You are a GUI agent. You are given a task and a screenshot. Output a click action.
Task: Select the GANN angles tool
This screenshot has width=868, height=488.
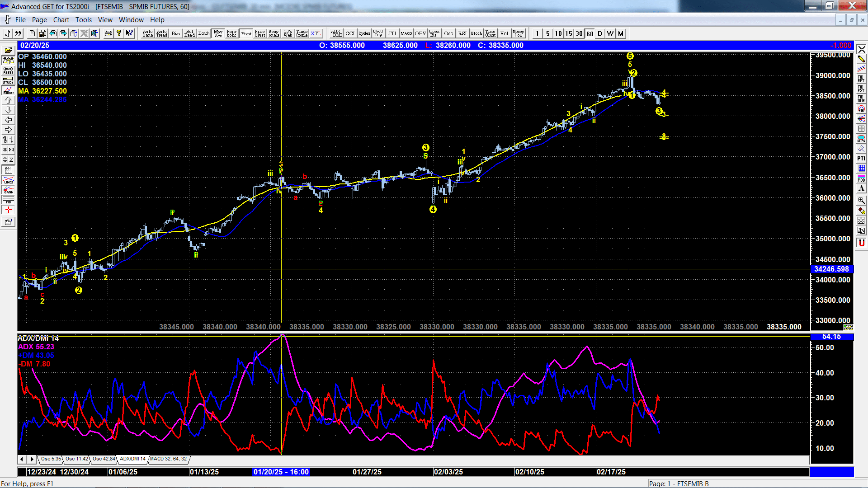pyautogui.click(x=8, y=190)
